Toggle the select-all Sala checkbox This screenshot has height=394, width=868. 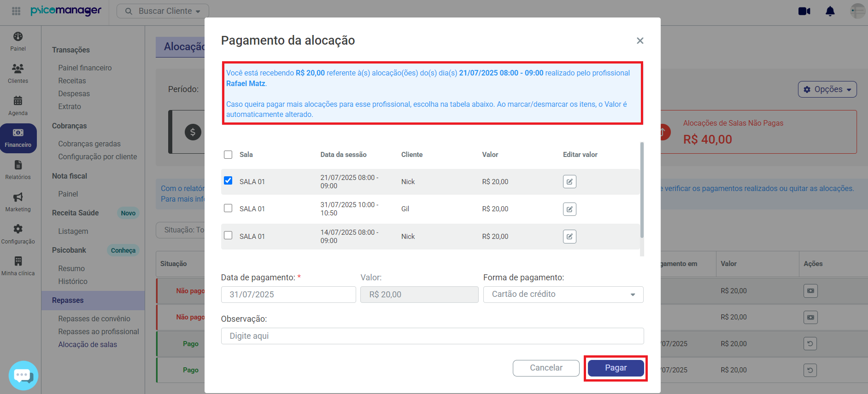coord(228,155)
